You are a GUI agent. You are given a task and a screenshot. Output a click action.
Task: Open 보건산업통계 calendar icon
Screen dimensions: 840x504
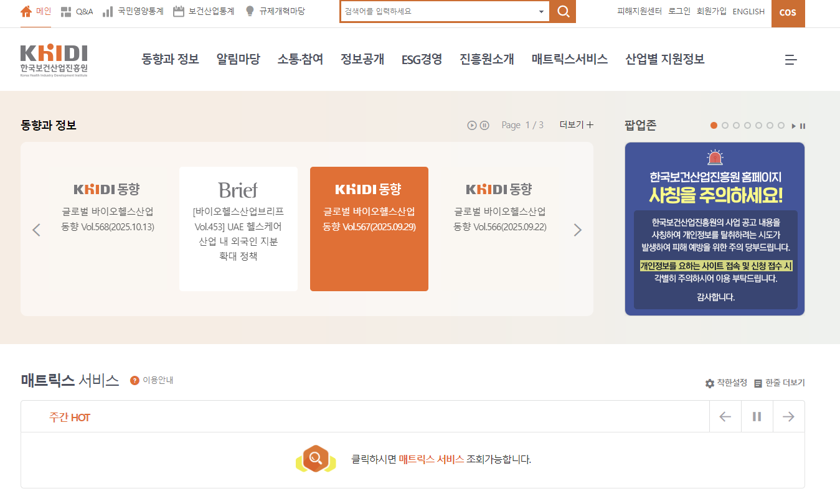[x=179, y=11]
